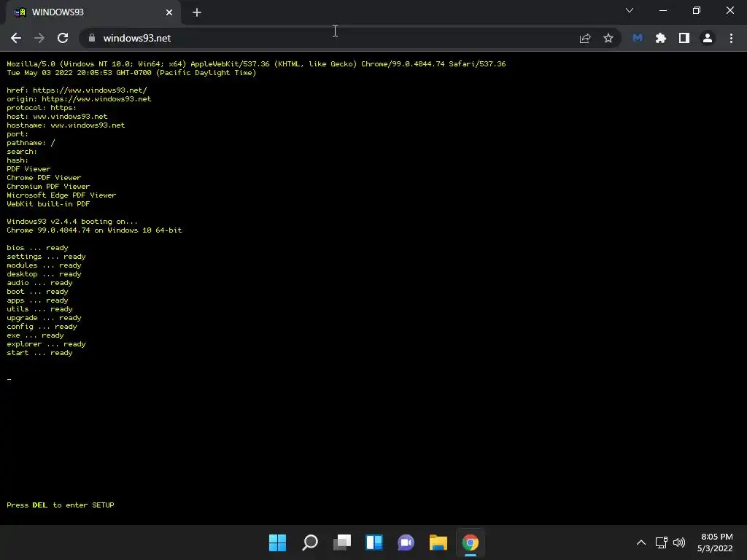Viewport: 747px width, 560px height.
Task: Click the 'explorer ... ready' line
Action: click(46, 344)
